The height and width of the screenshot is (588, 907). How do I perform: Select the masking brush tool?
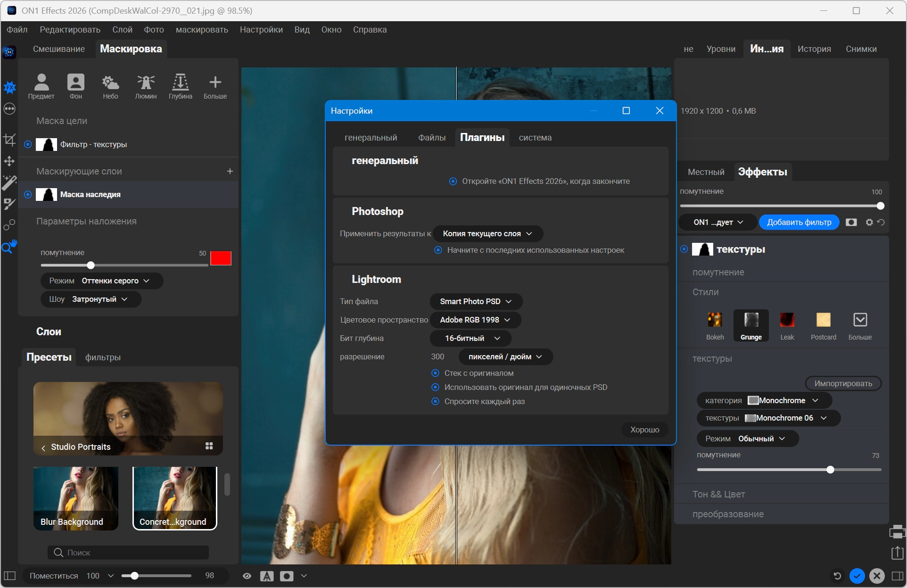point(9,204)
